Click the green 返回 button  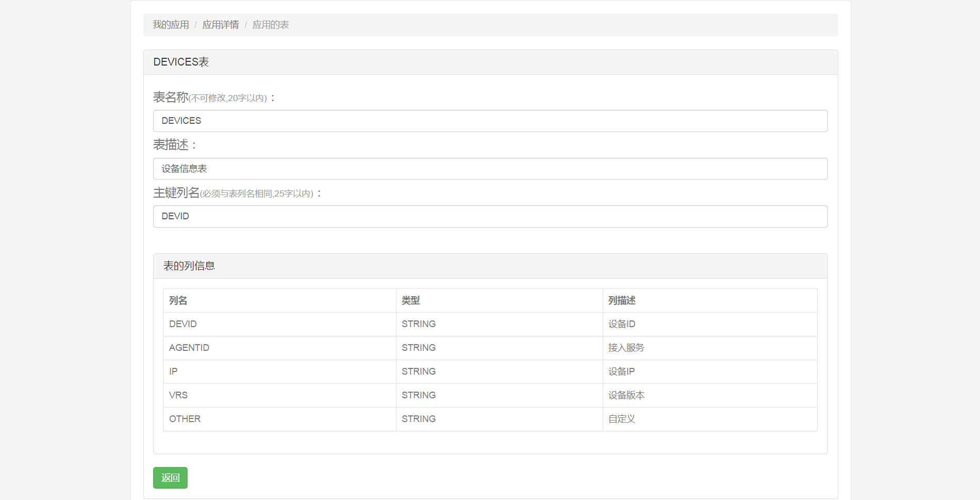point(170,478)
